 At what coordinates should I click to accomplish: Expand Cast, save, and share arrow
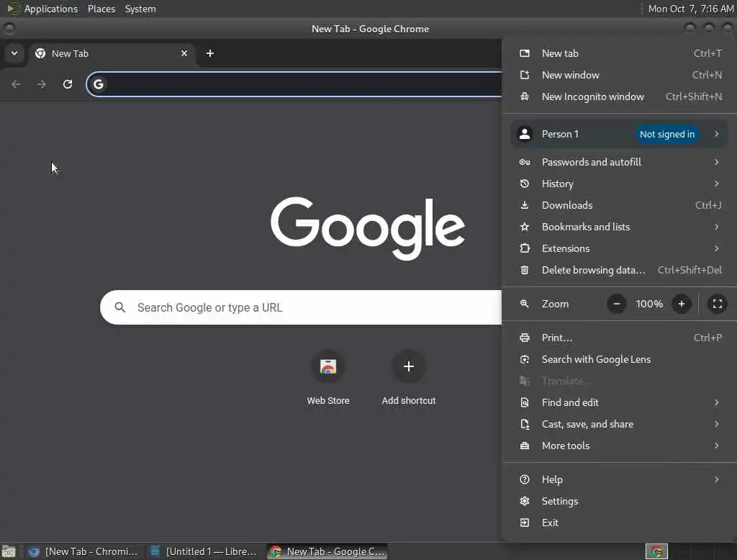[716, 424]
